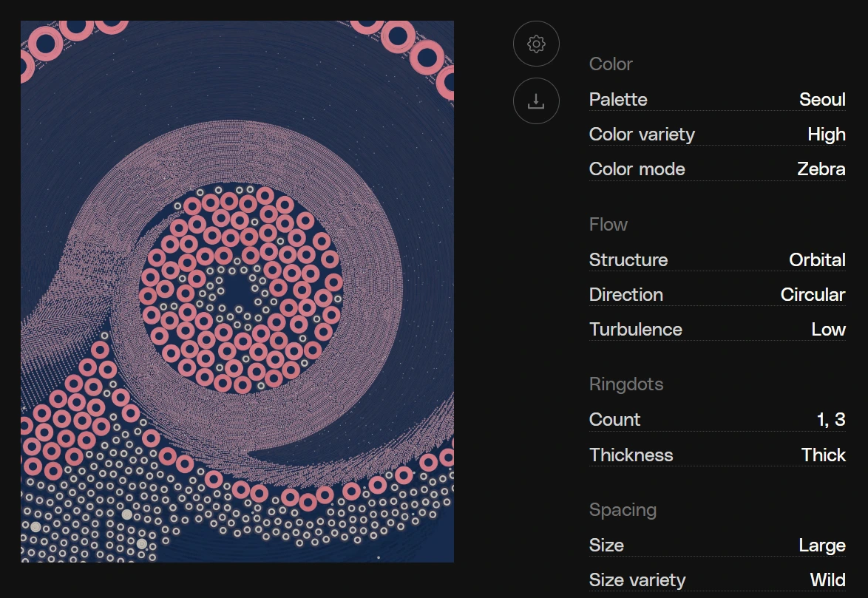Click the Spacing section header
This screenshot has width=868, height=598.
point(623,510)
